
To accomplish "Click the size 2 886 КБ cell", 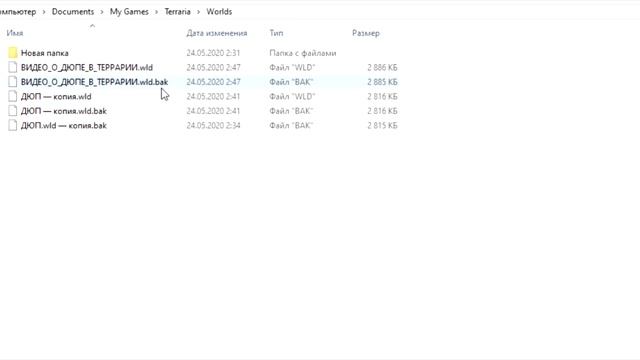I will coord(382,67).
